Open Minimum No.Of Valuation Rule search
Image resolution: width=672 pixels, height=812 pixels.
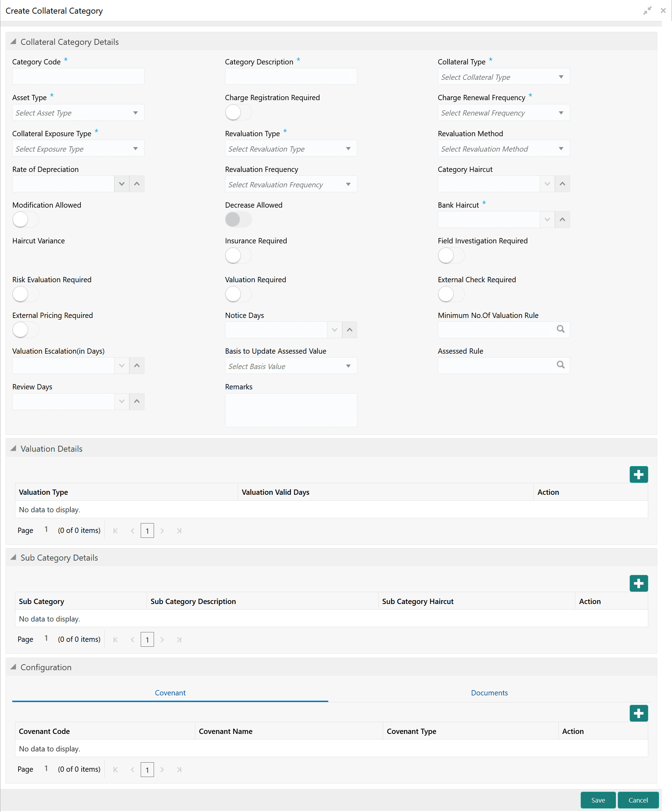pos(560,329)
